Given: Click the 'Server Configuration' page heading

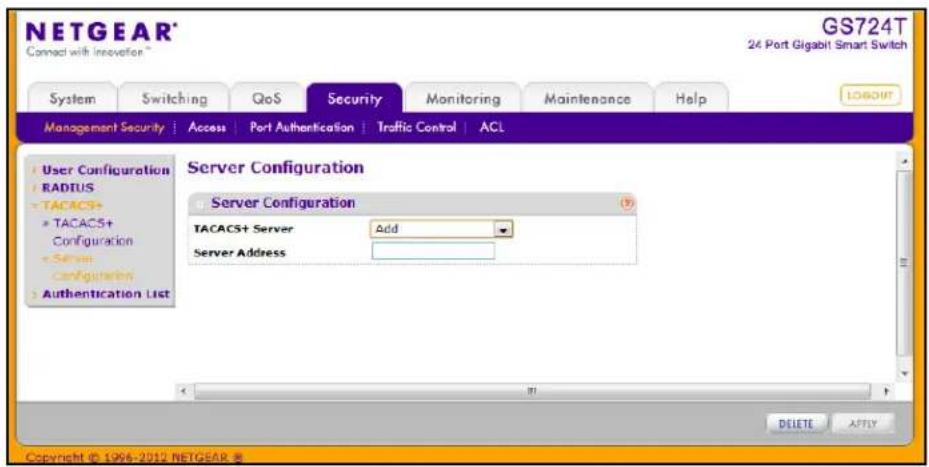Looking at the screenshot, I should pos(276,168).
